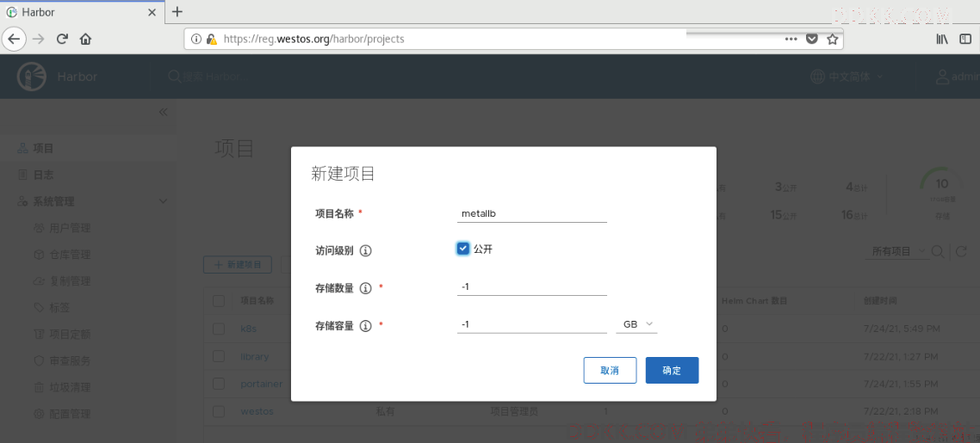The height and width of the screenshot is (443, 980).
Task: Open the portainer project link
Action: pyautogui.click(x=261, y=384)
